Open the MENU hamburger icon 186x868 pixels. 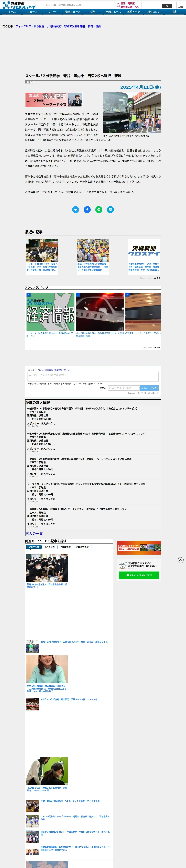tap(181, 6)
